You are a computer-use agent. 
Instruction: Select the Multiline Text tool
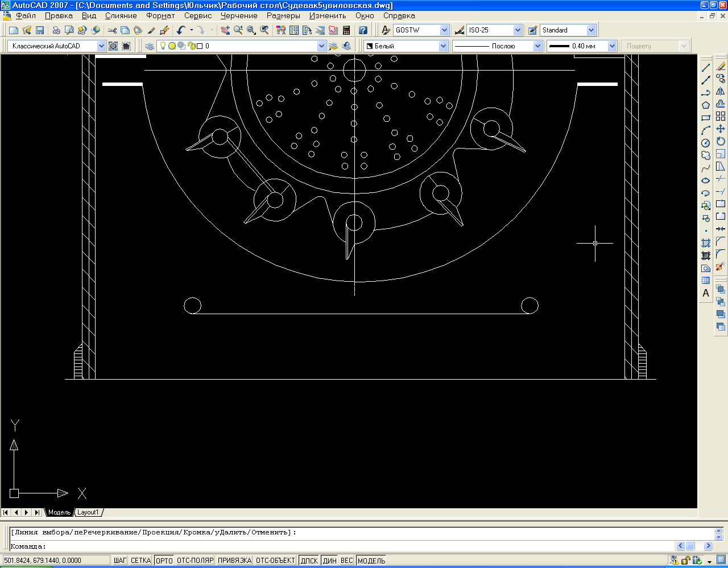pos(706,294)
